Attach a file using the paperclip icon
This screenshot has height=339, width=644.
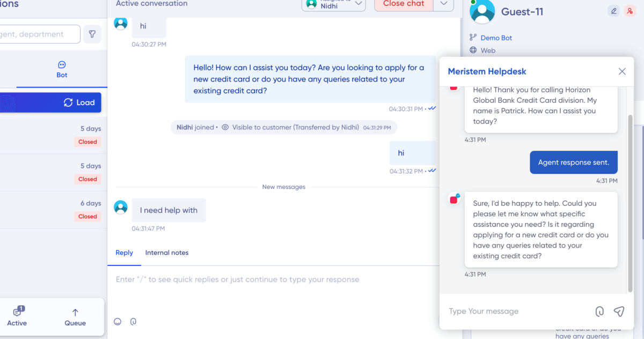[133, 321]
